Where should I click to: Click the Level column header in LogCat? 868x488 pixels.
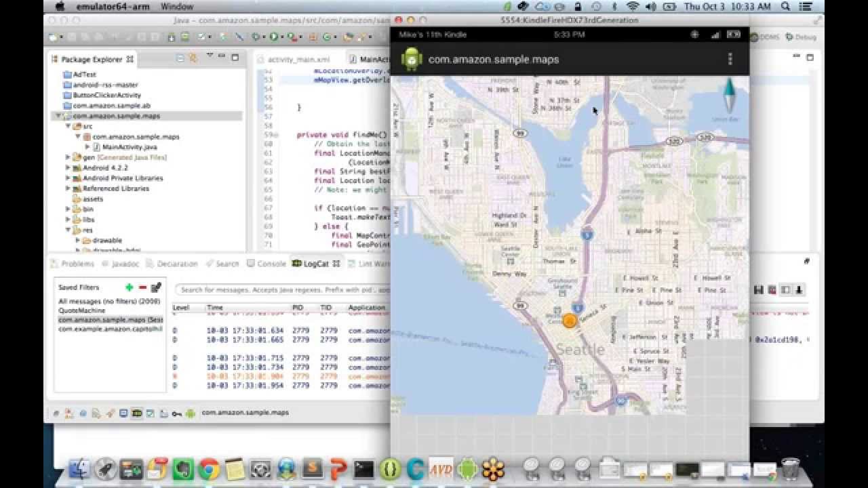pyautogui.click(x=181, y=308)
